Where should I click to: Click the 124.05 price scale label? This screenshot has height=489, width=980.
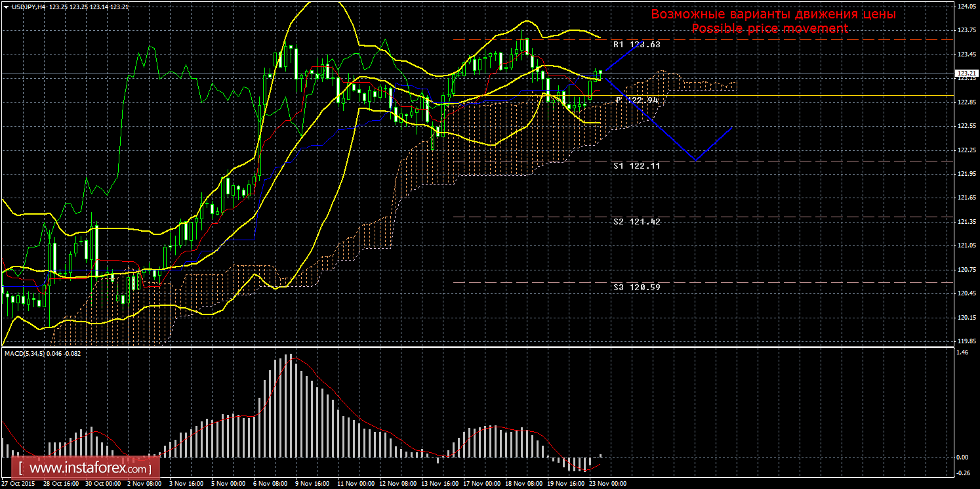pos(965,6)
